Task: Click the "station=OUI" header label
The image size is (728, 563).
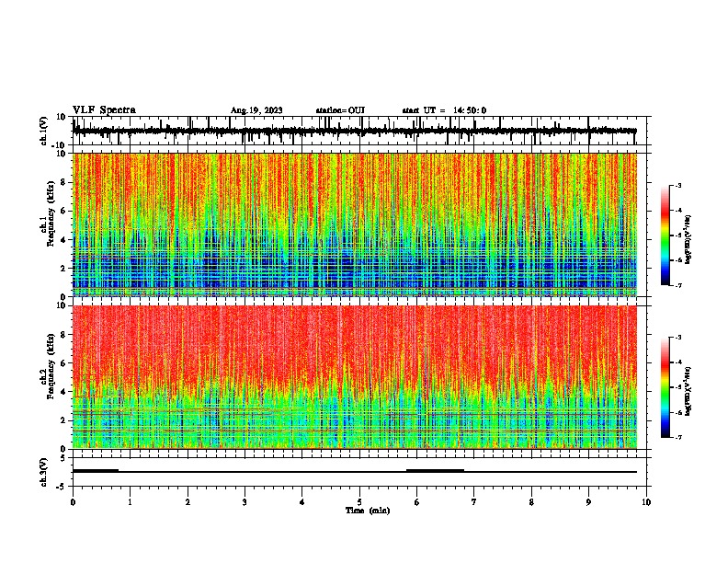Action: pyautogui.click(x=340, y=110)
